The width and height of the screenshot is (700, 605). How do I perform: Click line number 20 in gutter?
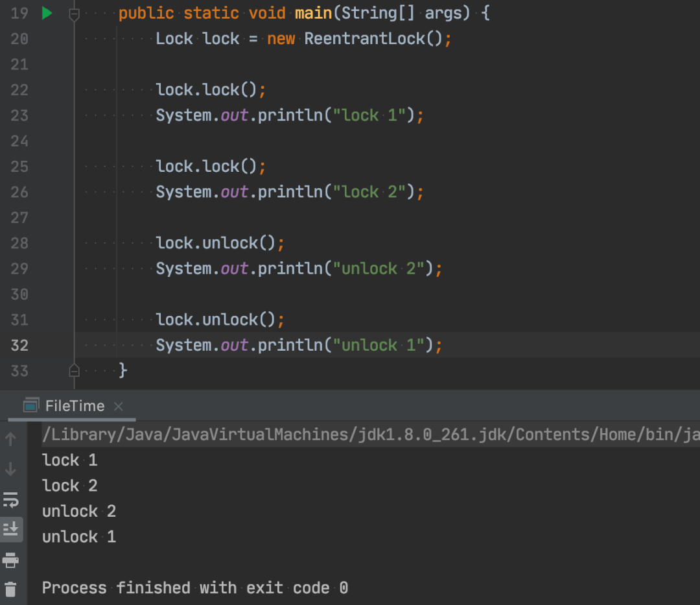point(19,39)
